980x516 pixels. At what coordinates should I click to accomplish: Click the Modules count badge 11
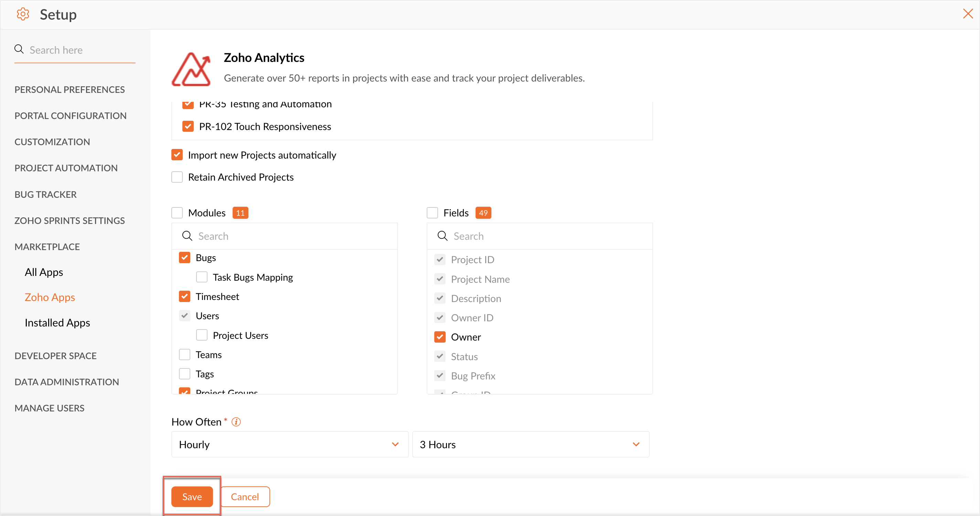tap(240, 213)
